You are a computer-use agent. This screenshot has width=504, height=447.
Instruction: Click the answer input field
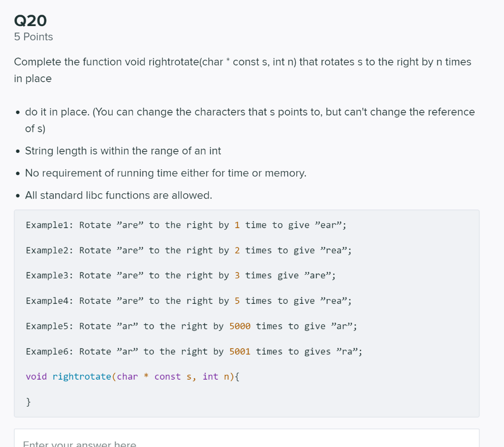click(246, 439)
